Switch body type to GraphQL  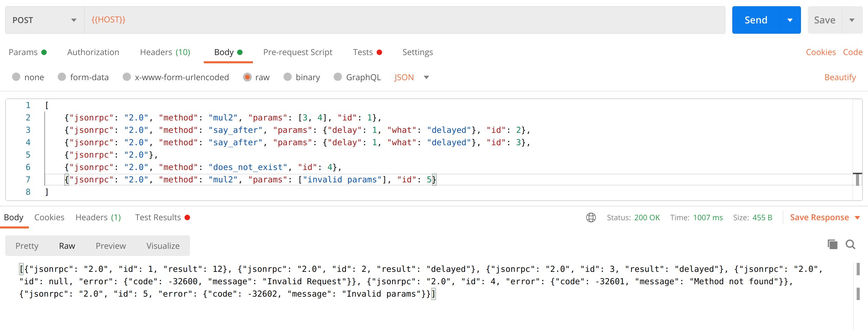click(x=338, y=77)
